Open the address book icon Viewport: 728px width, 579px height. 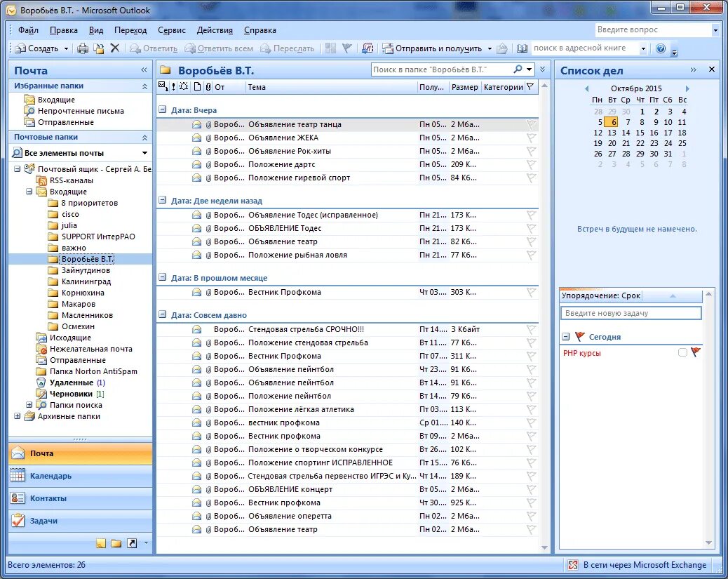pyautogui.click(x=522, y=48)
